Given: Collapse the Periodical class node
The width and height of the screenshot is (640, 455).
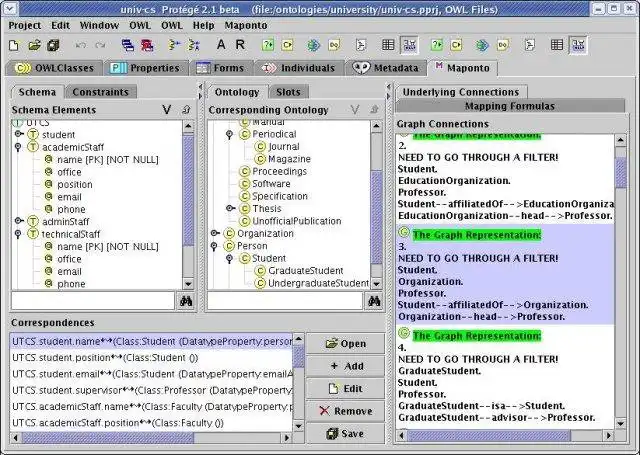Looking at the screenshot, I should 229,134.
